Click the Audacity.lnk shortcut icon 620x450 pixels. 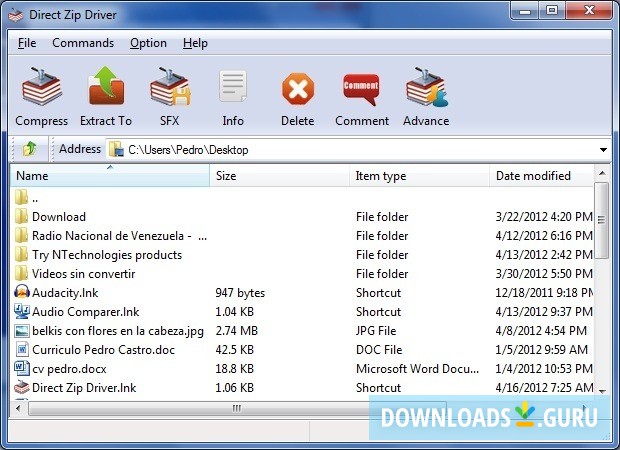coord(22,292)
